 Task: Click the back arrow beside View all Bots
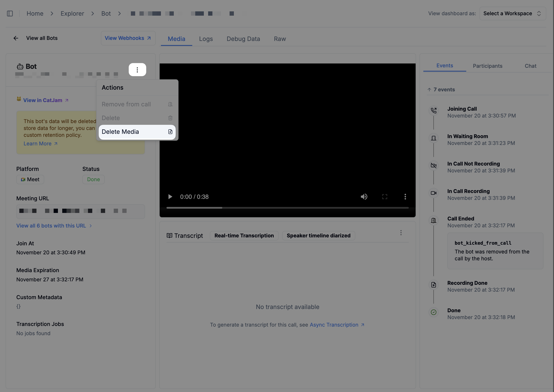16,38
